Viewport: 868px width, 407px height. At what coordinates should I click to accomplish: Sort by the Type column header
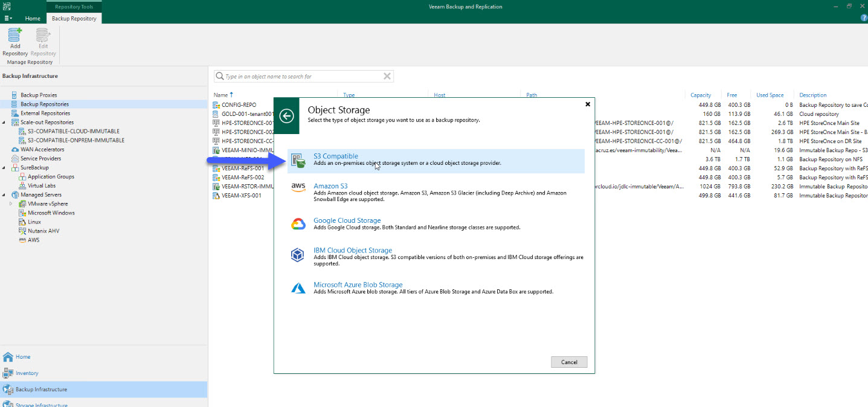[349, 95]
